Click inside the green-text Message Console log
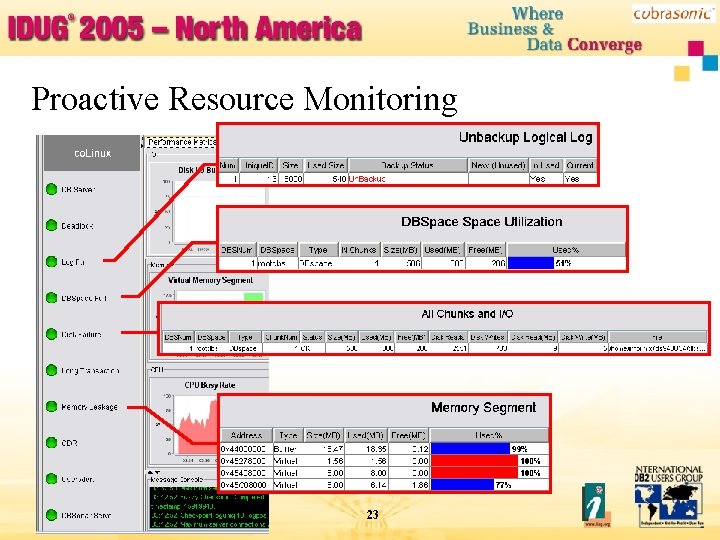Image resolution: width=720 pixels, height=540 pixels. 208,507
